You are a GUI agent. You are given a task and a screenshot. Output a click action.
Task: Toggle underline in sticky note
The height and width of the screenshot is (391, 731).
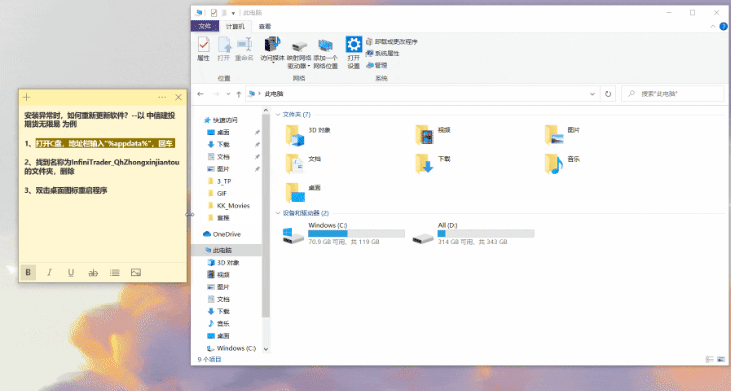coord(71,272)
